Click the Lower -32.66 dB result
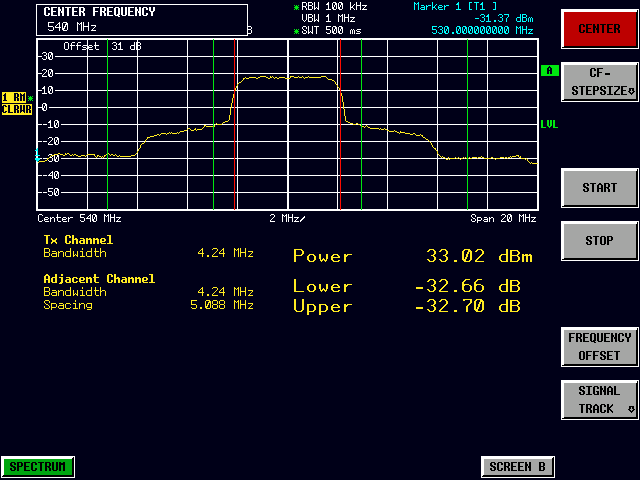The width and height of the screenshot is (640, 480). (407, 286)
